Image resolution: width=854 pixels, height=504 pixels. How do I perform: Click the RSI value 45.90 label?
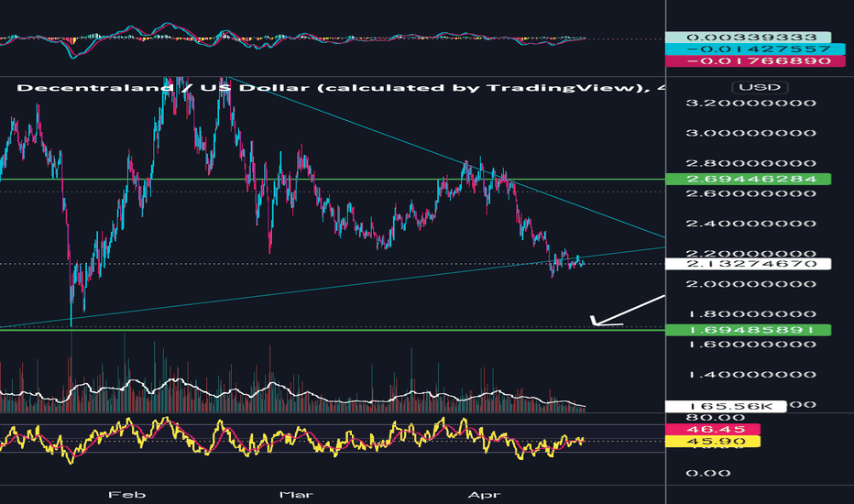click(x=712, y=442)
